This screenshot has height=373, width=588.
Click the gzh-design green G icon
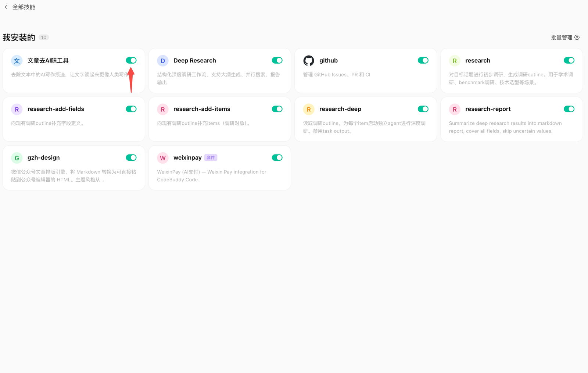point(17,158)
